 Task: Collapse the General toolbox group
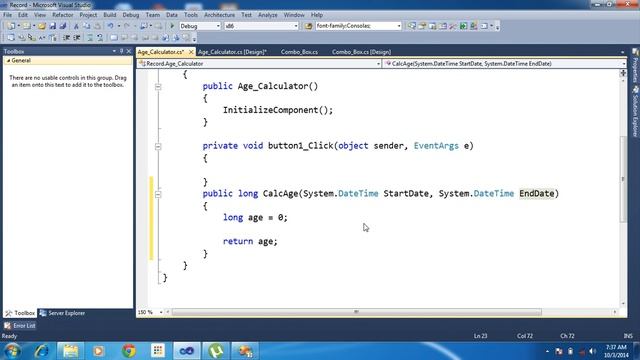[x=9, y=60]
